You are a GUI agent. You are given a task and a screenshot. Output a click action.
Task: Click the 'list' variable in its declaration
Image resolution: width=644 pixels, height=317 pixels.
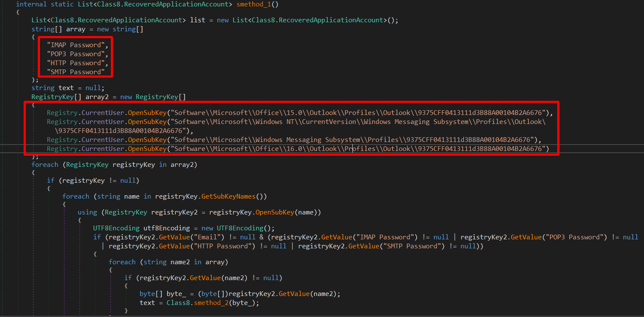point(198,20)
